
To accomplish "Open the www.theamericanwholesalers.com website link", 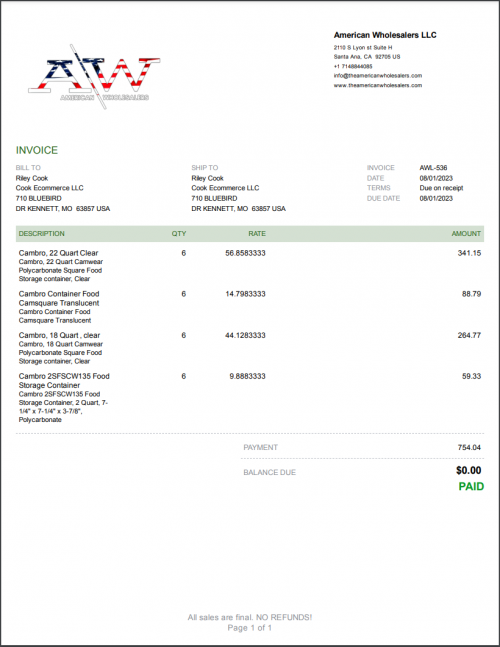I will 377,85.
